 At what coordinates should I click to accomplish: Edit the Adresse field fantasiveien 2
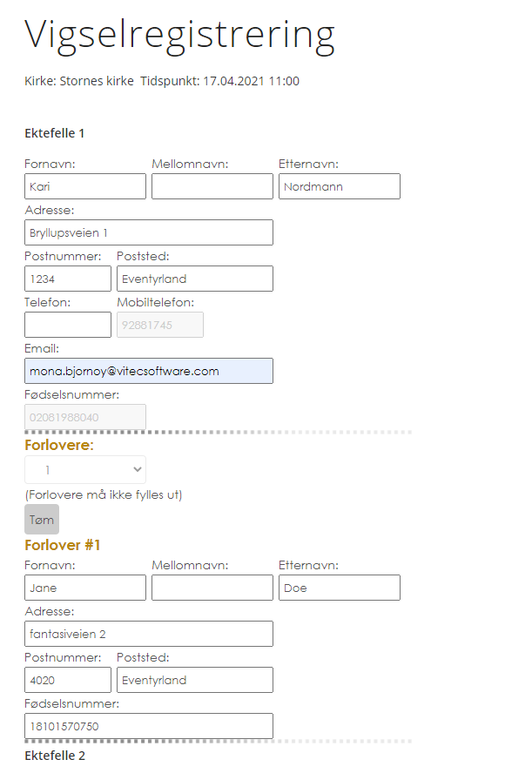point(148,634)
